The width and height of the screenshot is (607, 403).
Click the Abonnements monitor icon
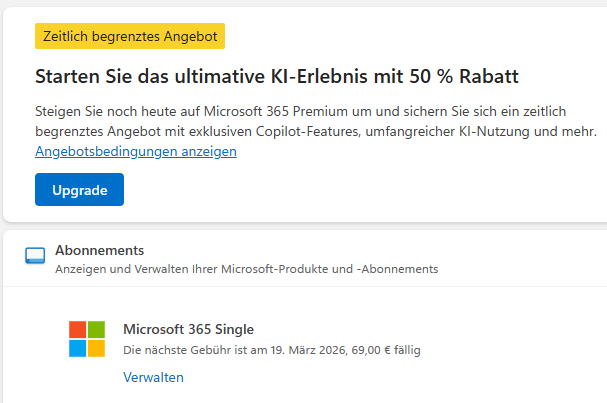(35, 257)
